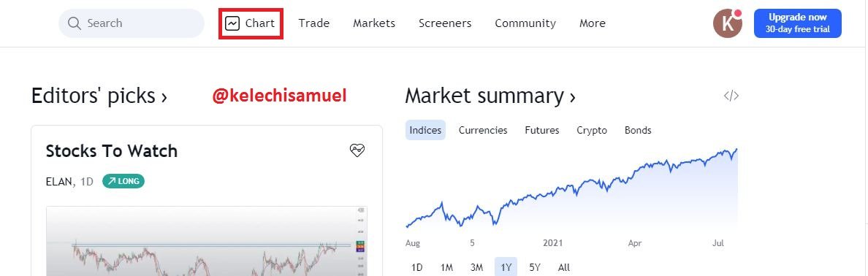Open the user profile avatar menu
The image size is (868, 276).
(x=728, y=24)
